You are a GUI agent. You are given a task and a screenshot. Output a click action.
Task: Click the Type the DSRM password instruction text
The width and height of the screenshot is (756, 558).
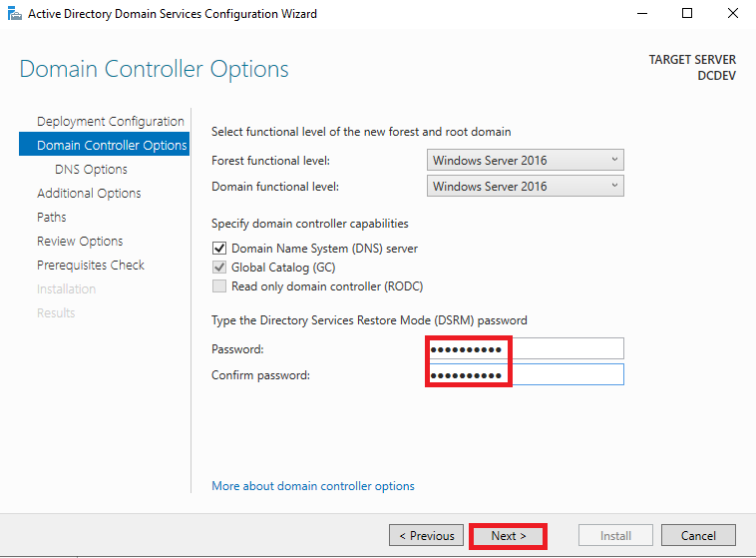(369, 320)
